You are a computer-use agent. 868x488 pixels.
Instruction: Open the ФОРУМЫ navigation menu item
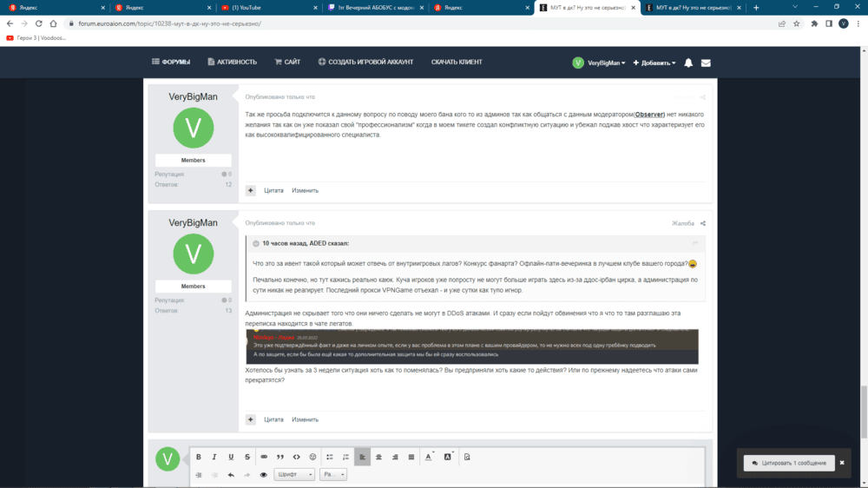171,62
